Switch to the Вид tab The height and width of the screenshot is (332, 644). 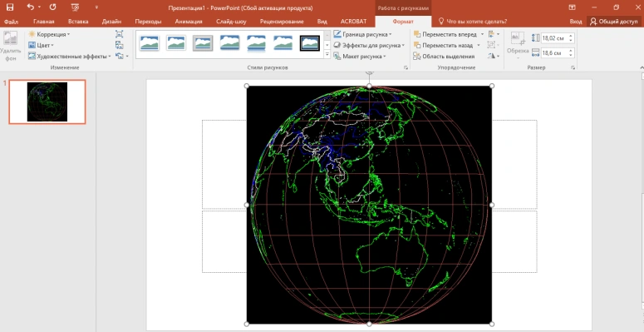click(x=322, y=22)
